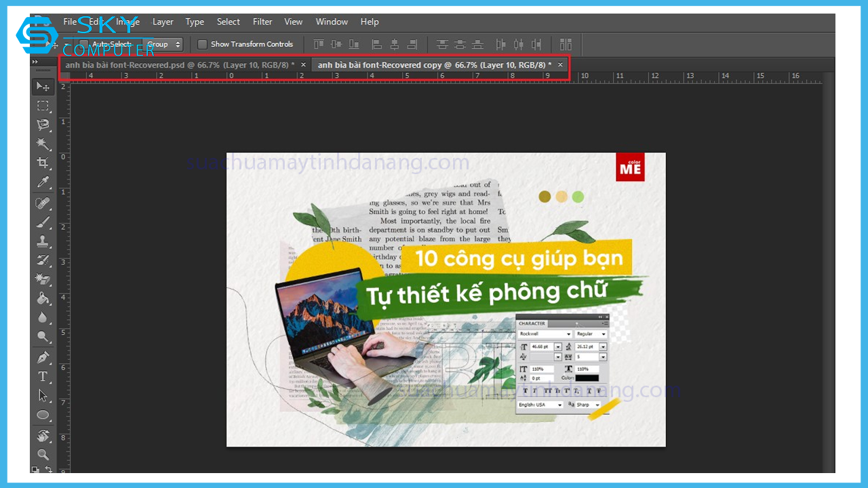868x488 pixels.
Task: Select the Rectangular Marquee tool
Action: [43, 106]
